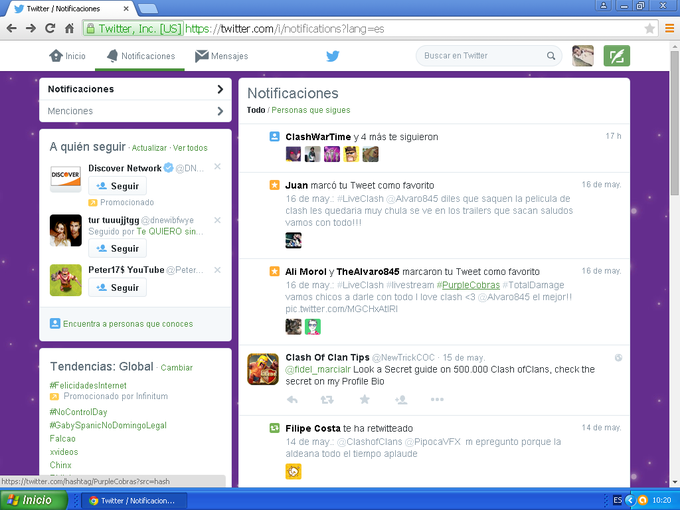Open TheAlvaro845 profile name
Screen dimensions: 680x510
[368, 272]
